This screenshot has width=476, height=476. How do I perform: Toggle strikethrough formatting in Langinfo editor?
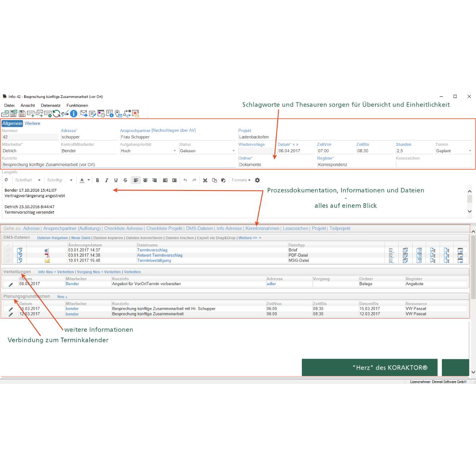pyautogui.click(x=125, y=180)
